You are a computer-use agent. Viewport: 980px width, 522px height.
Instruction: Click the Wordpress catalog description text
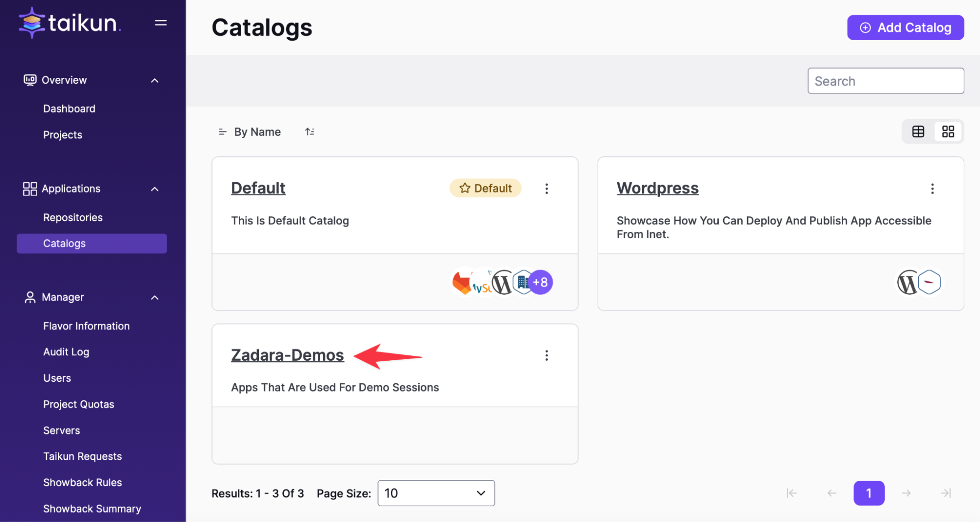(774, 227)
